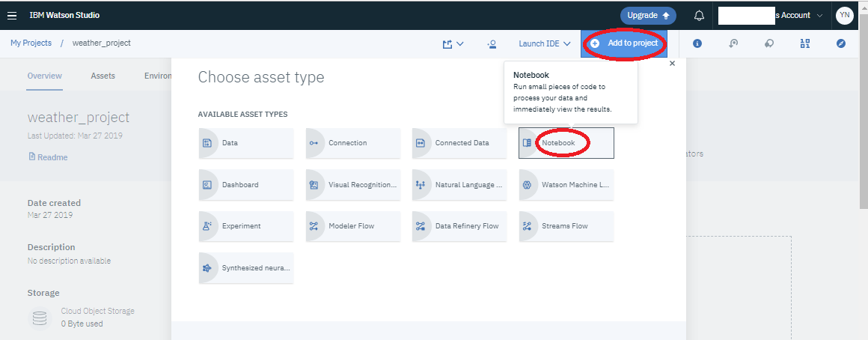868x340 pixels.
Task: Select the Connection asset type
Action: 352,143
